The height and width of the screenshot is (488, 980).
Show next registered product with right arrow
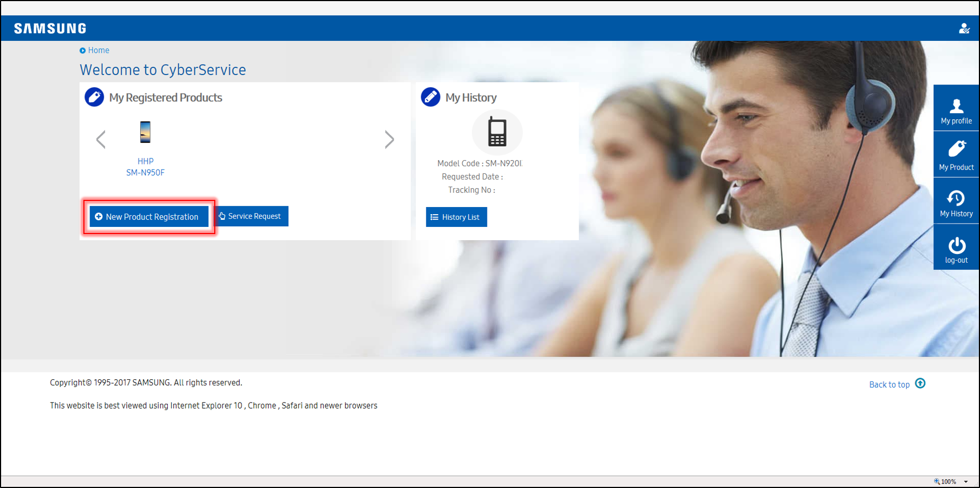(x=389, y=140)
